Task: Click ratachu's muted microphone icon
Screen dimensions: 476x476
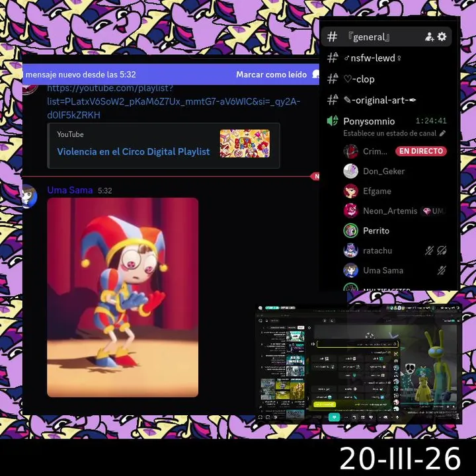Action: pyautogui.click(x=429, y=251)
